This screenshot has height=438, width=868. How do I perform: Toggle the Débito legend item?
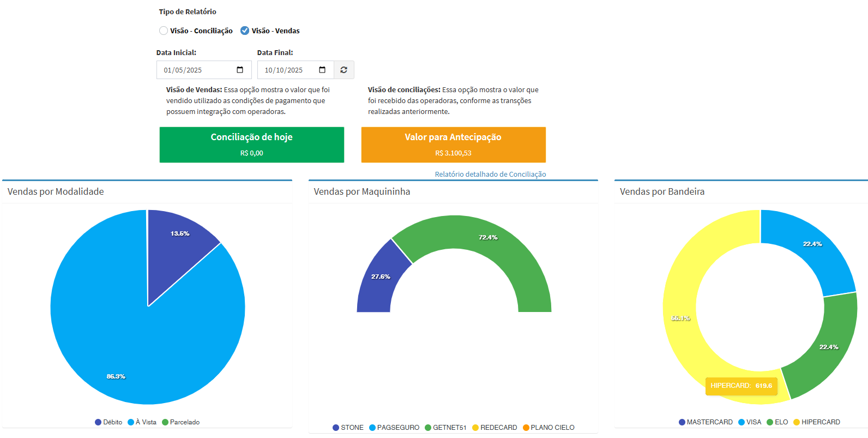tap(108, 422)
